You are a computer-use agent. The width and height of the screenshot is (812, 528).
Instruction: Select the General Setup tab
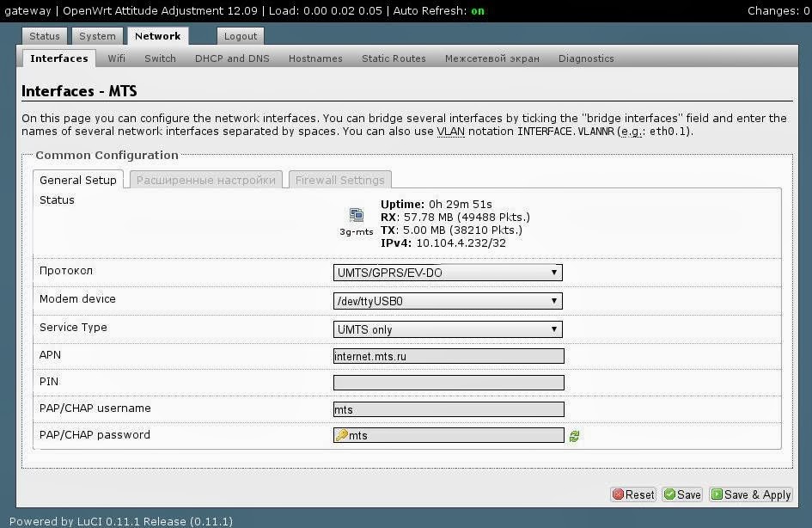point(78,180)
